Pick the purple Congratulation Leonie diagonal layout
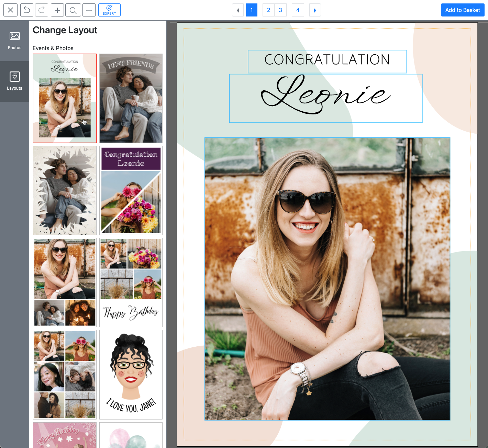The height and width of the screenshot is (448, 488). [131, 190]
